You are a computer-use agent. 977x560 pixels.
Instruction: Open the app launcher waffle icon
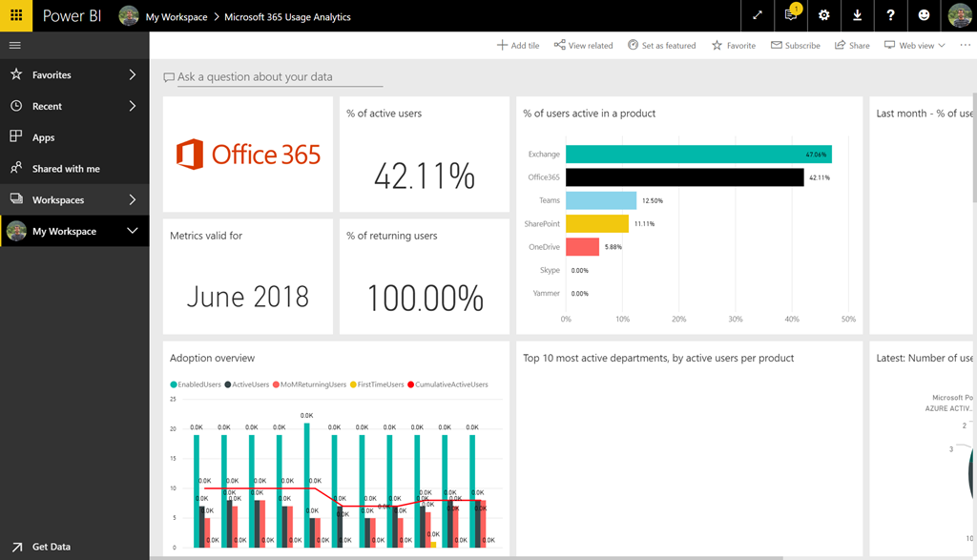(16, 15)
